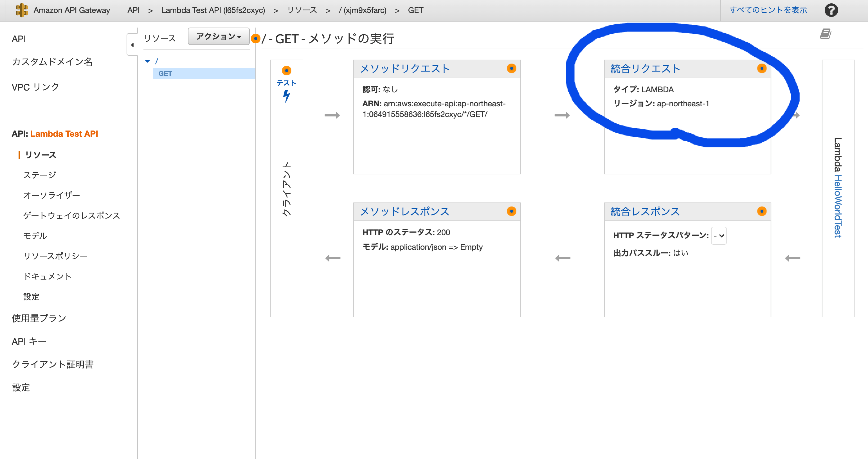
Task: Click the orange dot on メソッドレスポンス panel
Action: click(x=512, y=211)
